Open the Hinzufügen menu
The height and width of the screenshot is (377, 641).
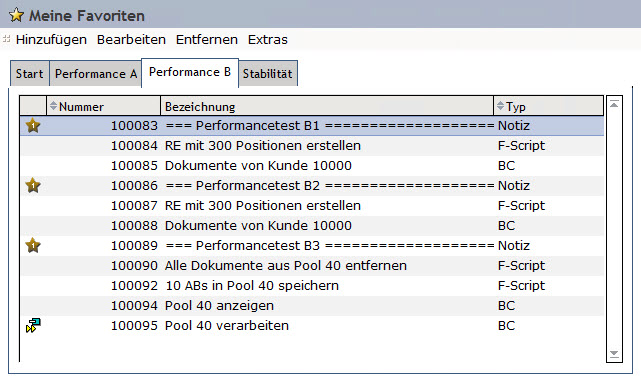tap(51, 40)
